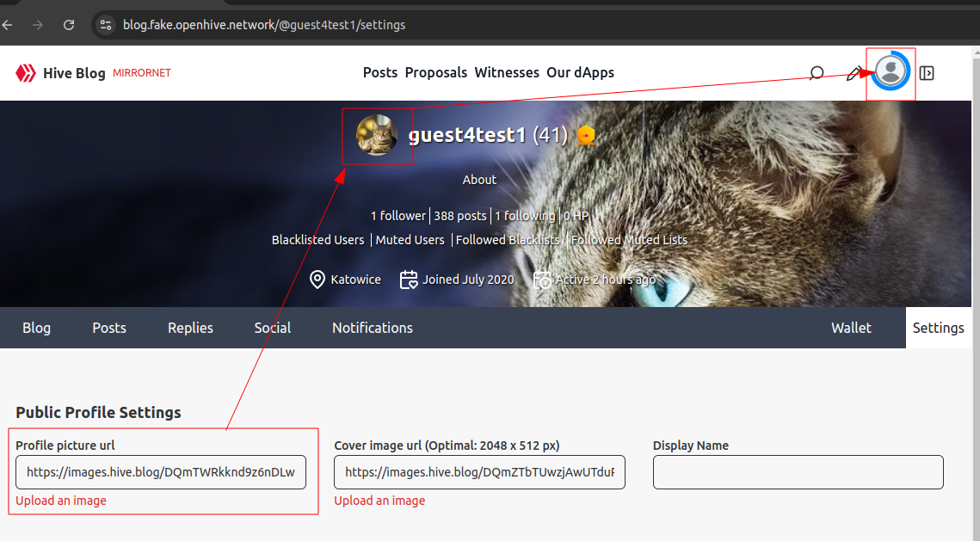Open the Wallet tab
Screen dimensions: 980x541
click(851, 328)
